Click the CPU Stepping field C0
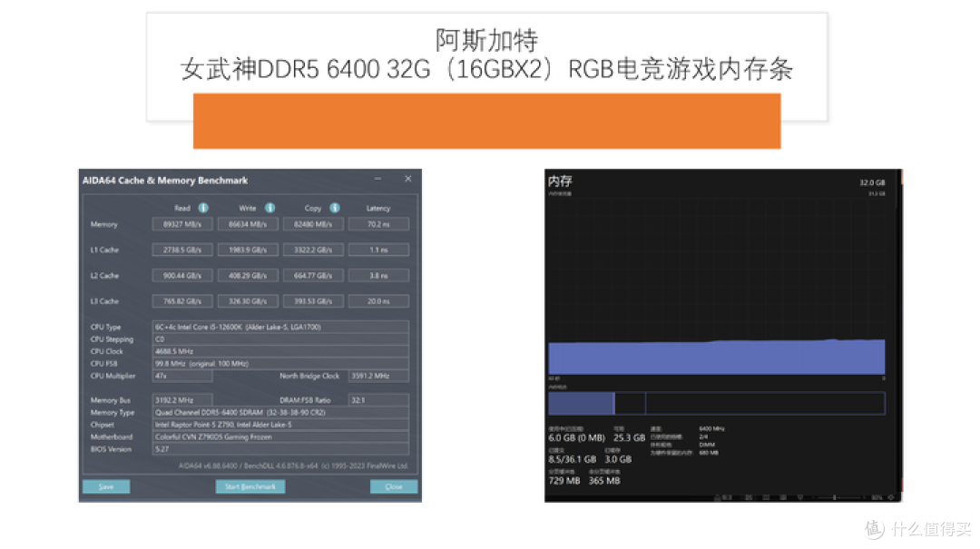 pos(280,338)
